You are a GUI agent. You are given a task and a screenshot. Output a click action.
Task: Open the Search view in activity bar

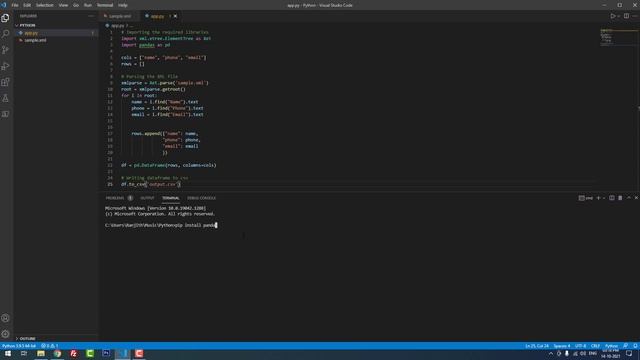[5, 33]
